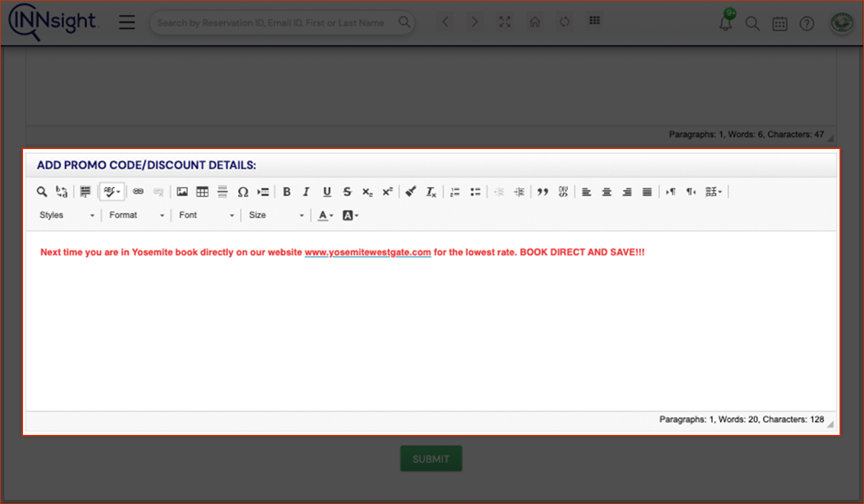The image size is (864, 504).
Task: Open the Styles dropdown
Action: 67,215
